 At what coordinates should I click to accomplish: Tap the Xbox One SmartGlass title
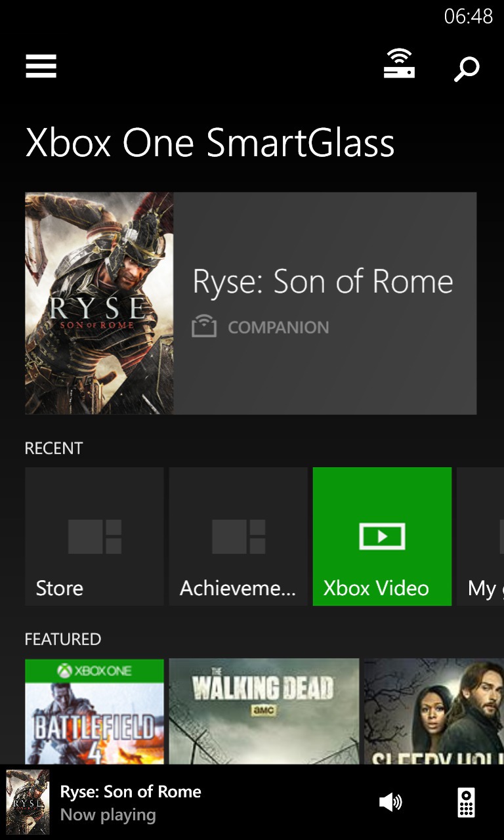click(x=210, y=143)
